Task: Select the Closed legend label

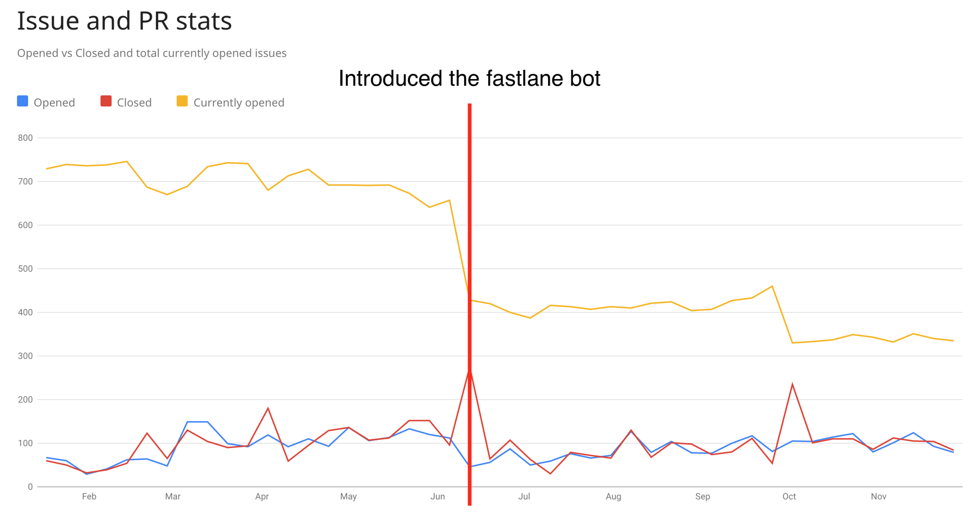Action: coord(134,102)
